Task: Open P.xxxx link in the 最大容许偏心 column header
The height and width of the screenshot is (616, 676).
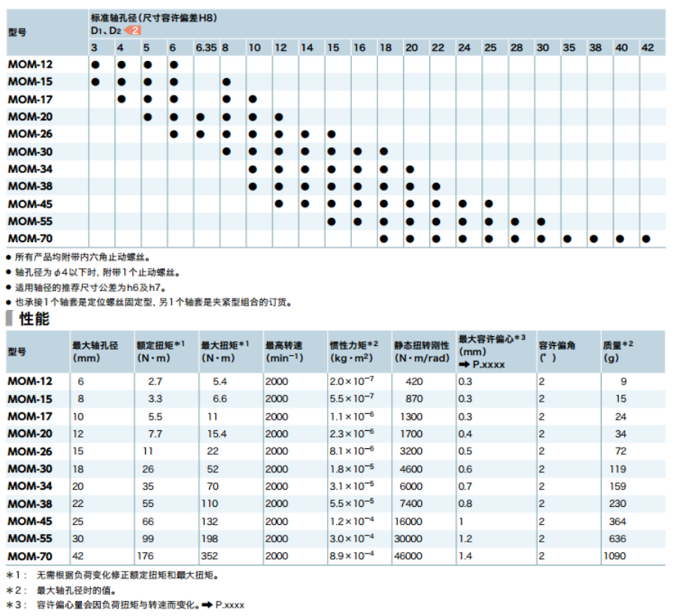Action: coord(489,365)
